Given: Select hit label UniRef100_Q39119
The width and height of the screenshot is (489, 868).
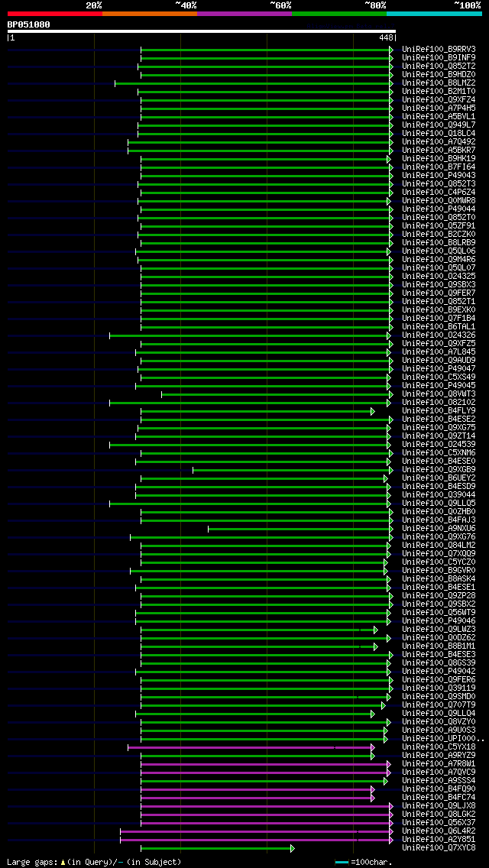Looking at the screenshot, I should tap(439, 688).
